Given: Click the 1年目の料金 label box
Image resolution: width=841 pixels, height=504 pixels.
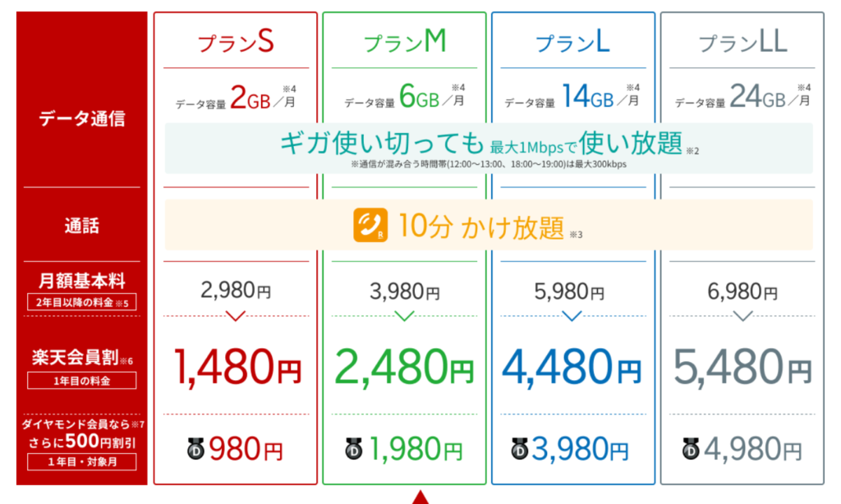Looking at the screenshot, I should tap(81, 381).
